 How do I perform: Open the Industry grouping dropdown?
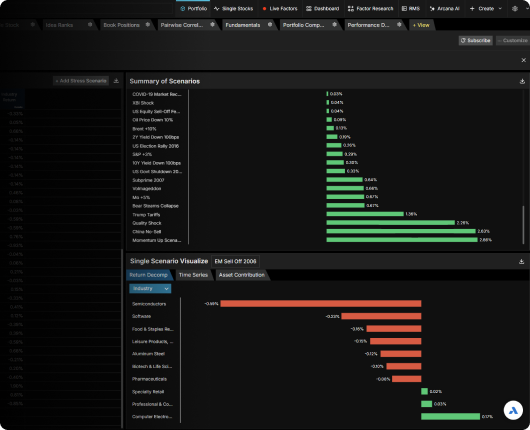tap(150, 288)
